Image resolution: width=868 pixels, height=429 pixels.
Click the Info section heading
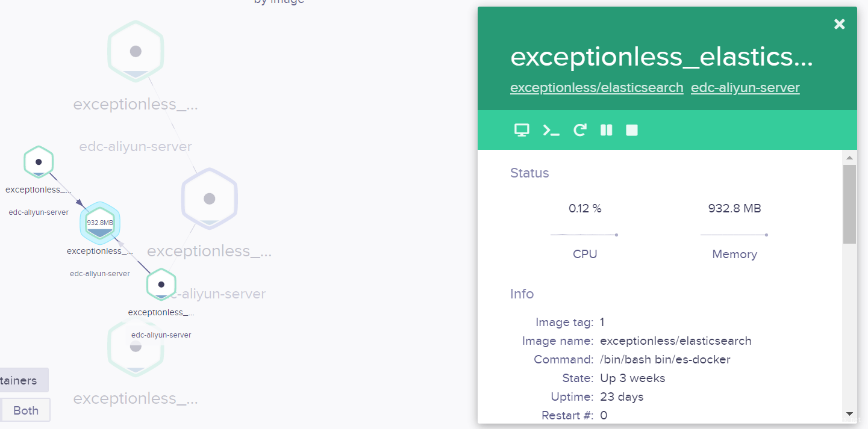522,294
